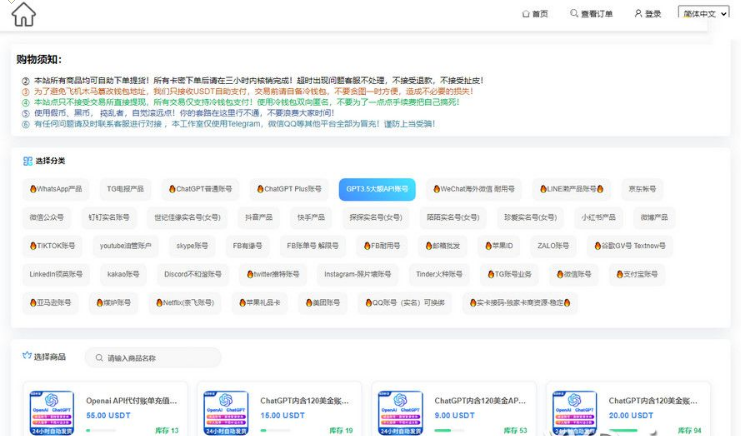
Task: Go to 首页 via the home icon
Action: point(527,14)
